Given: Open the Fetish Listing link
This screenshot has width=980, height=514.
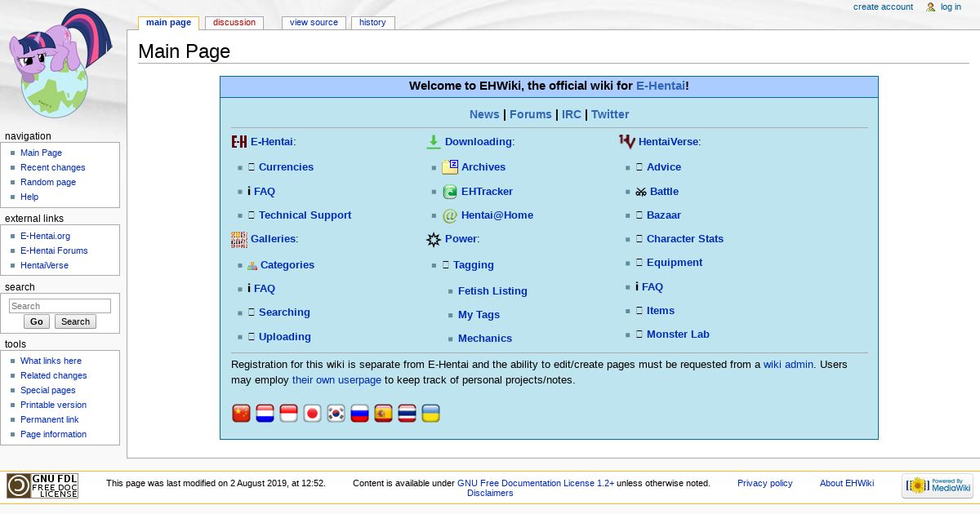Looking at the screenshot, I should 492,290.
